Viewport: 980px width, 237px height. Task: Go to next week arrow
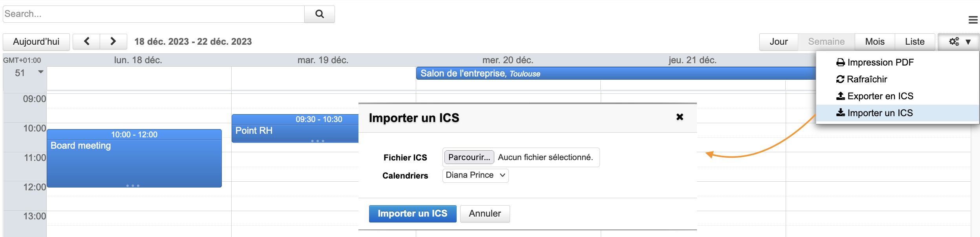pos(113,42)
